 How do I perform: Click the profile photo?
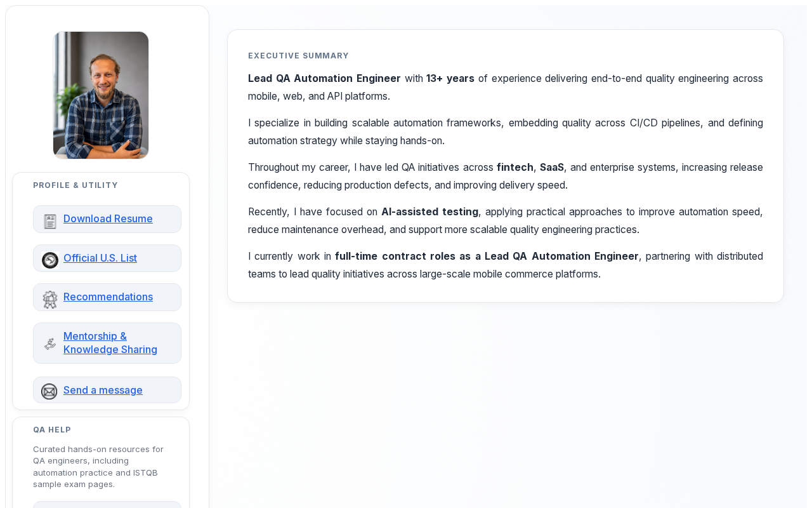(101, 95)
